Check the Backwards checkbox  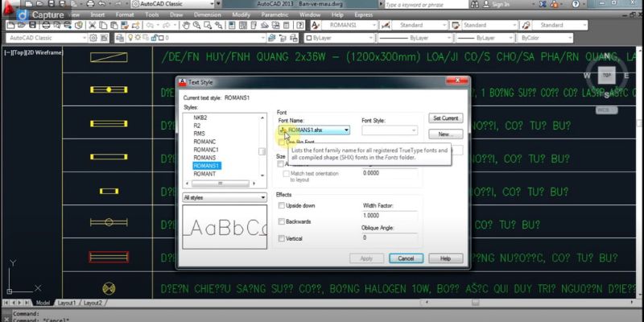(281, 222)
